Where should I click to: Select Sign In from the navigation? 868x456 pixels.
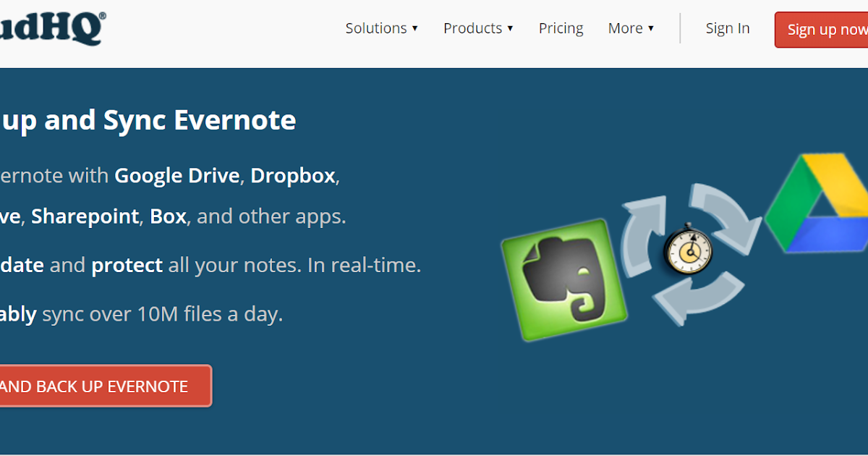[728, 28]
